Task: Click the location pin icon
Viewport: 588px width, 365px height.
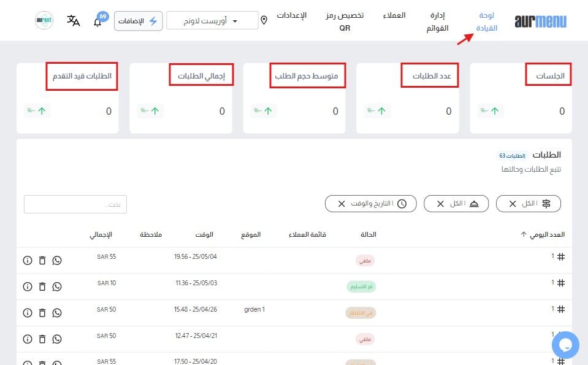Action: point(264,21)
